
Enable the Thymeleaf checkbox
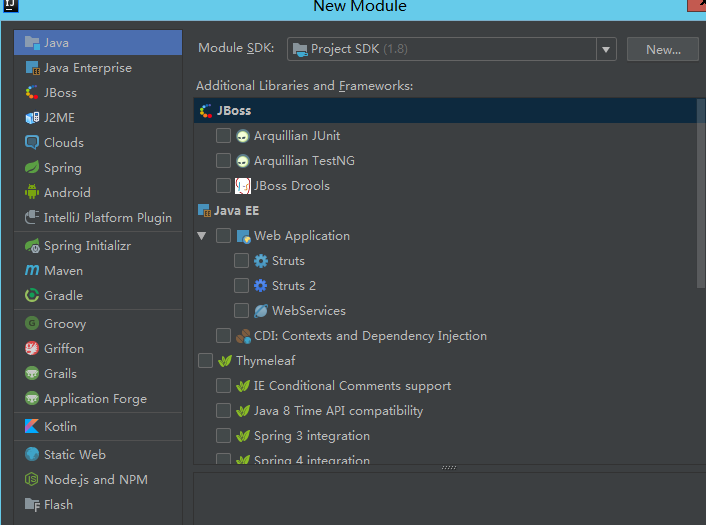coord(205,360)
